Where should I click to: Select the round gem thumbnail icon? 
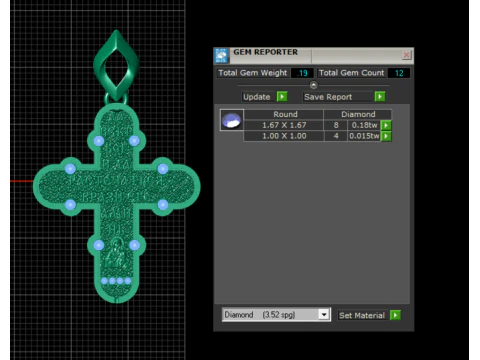point(232,120)
